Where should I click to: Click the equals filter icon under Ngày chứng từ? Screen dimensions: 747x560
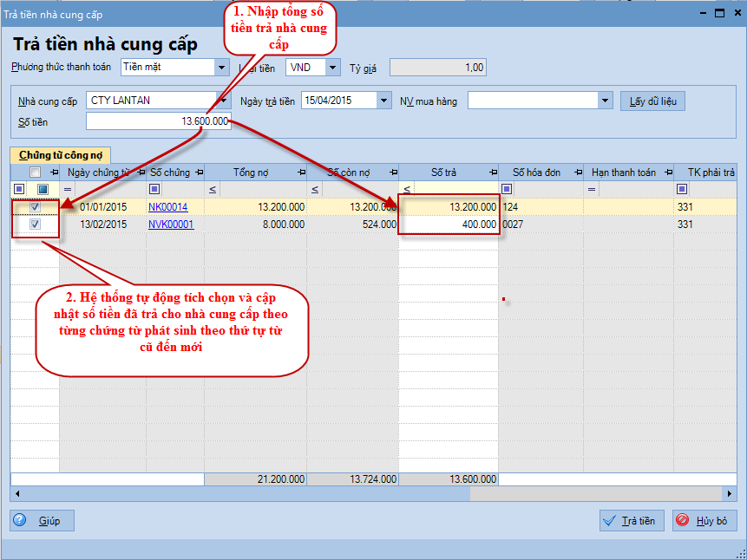coord(68,189)
